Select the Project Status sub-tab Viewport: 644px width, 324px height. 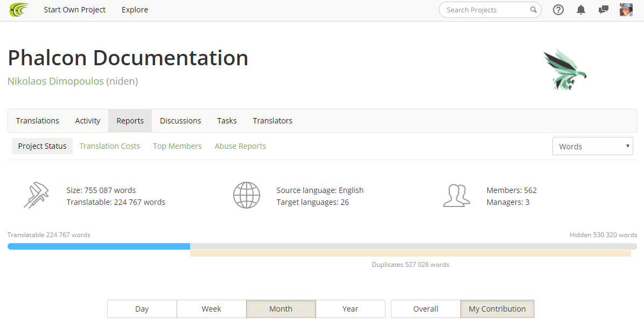coord(43,147)
